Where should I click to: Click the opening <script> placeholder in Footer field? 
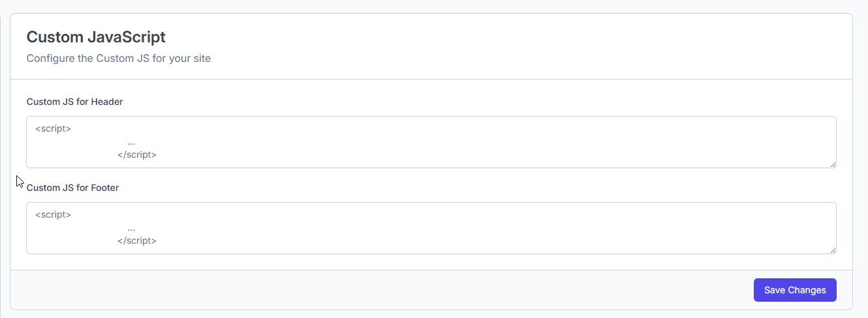point(53,214)
